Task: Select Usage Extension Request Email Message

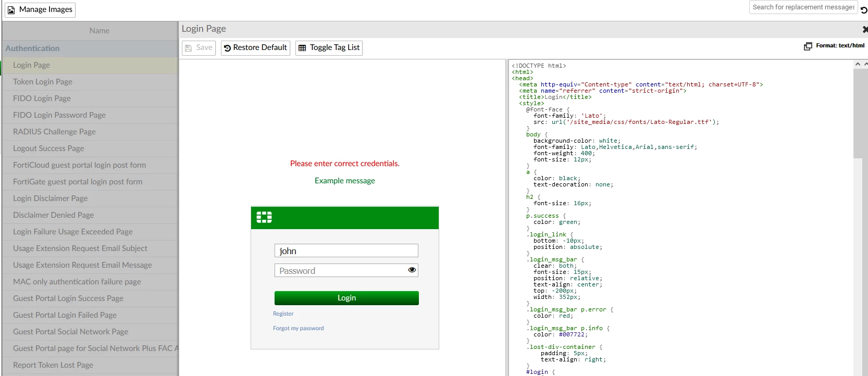Action: point(90,265)
